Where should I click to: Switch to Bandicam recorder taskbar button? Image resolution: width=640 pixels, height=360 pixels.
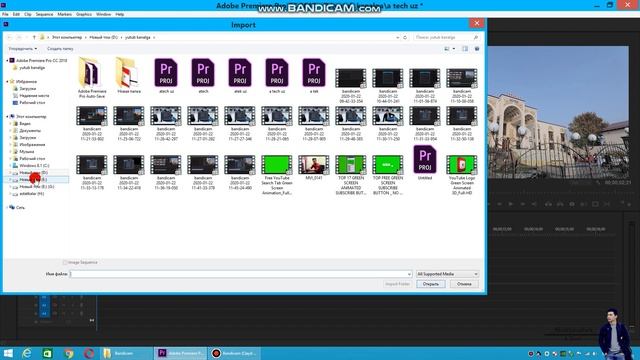tap(235, 353)
